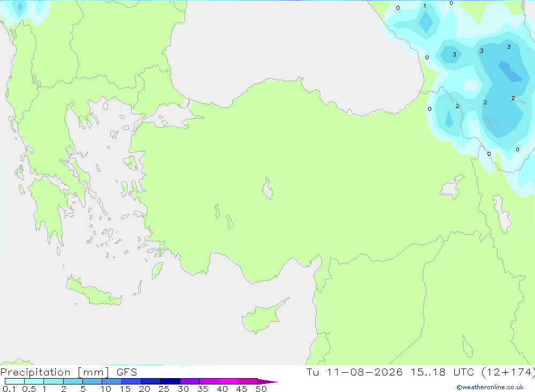Click the 30–35 mm purple legend swatch
Image resolution: width=535 pixels, height=392 pixels.
[x=190, y=381]
